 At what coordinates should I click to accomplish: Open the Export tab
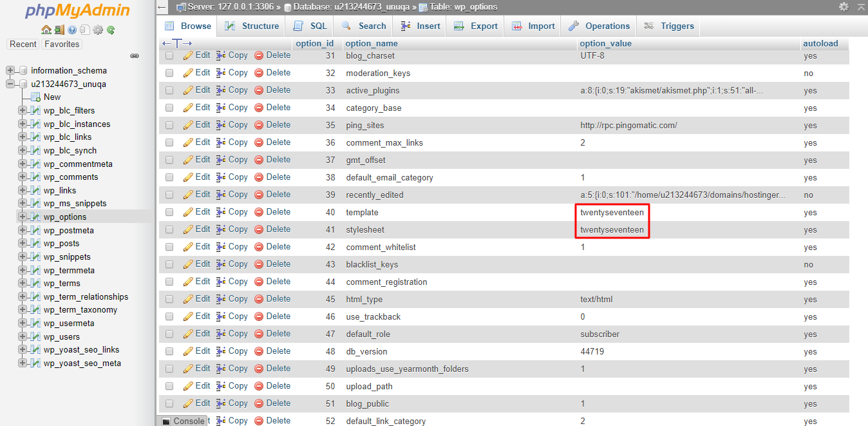[476, 26]
